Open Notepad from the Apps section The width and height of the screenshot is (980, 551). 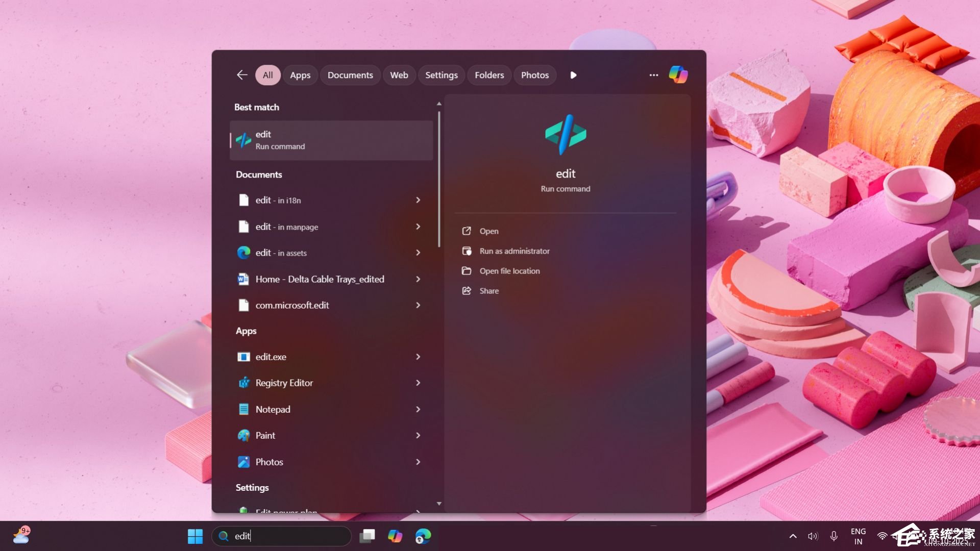point(273,409)
